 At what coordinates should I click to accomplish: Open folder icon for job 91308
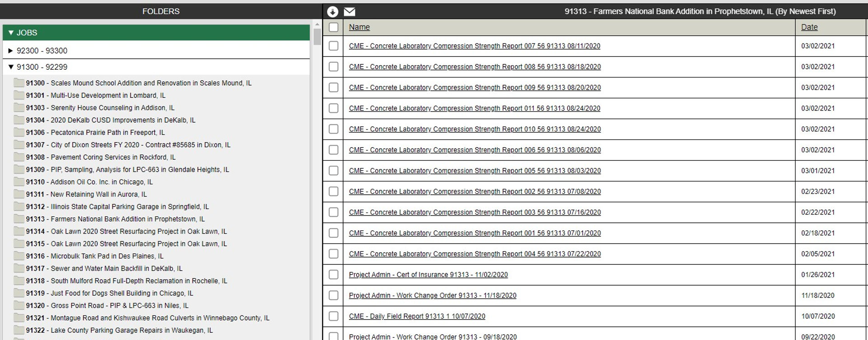point(19,157)
